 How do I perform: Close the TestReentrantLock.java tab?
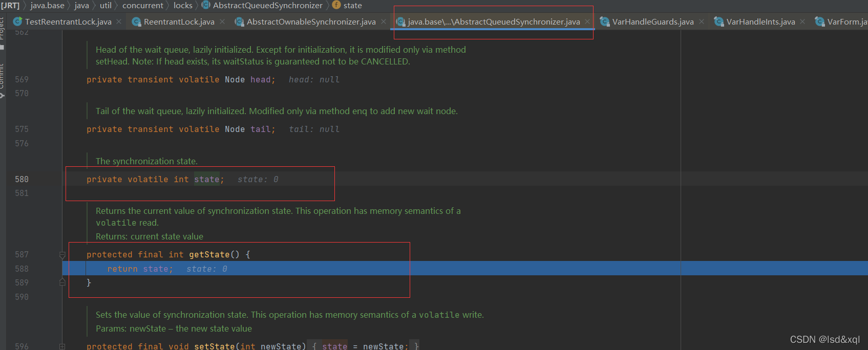coord(119,21)
